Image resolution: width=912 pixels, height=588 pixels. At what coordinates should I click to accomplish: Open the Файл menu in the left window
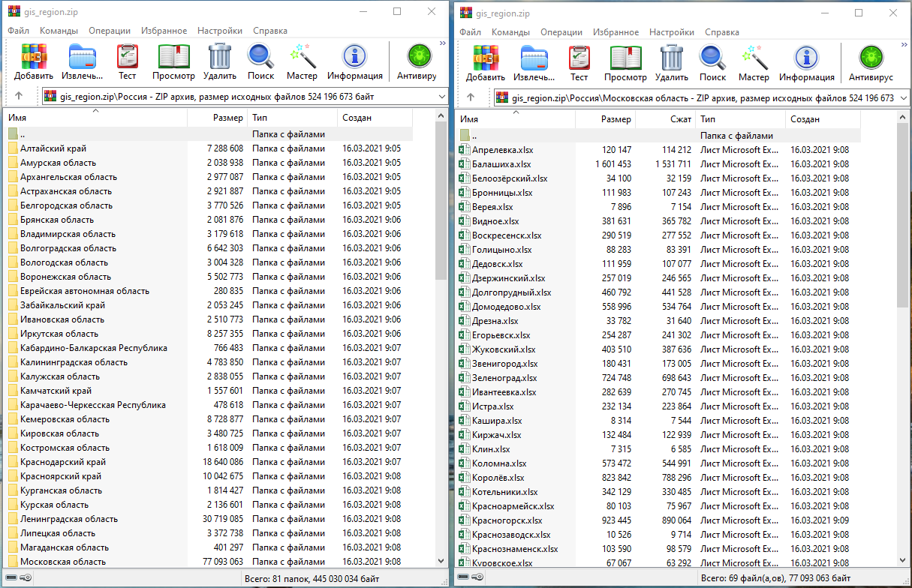(x=18, y=31)
